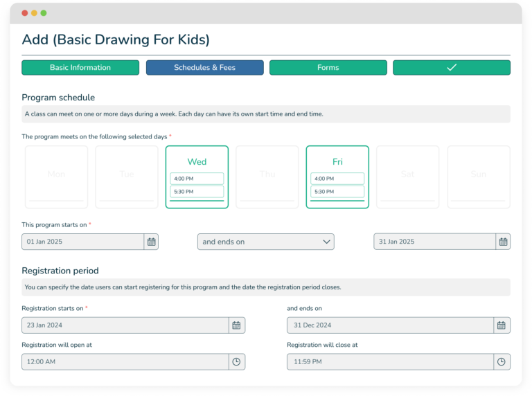The width and height of the screenshot is (532, 396).
Task: Click calendar icon for Registration starts on
Action: [x=236, y=325]
